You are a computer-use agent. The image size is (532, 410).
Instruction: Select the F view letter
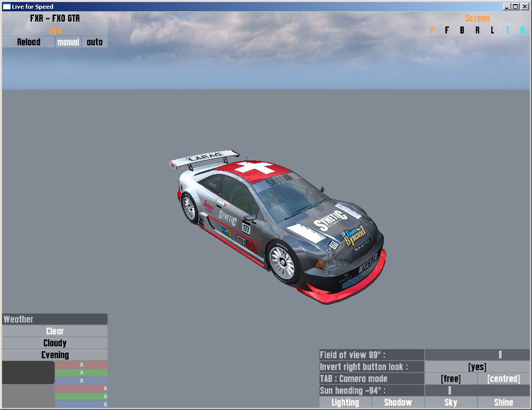point(447,30)
